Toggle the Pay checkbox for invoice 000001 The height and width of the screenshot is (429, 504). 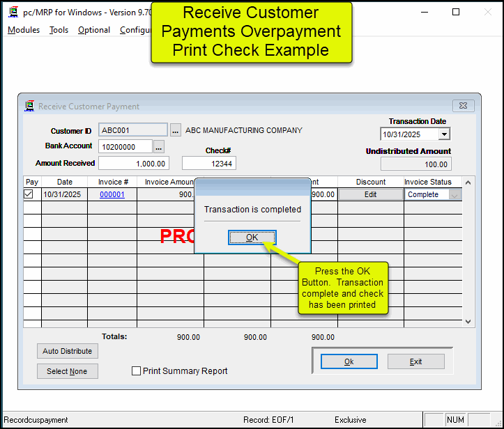(29, 195)
